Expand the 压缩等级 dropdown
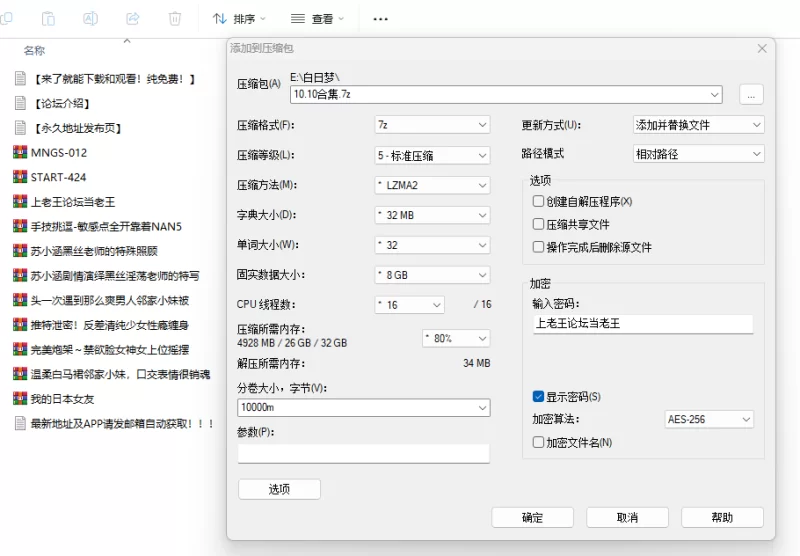 tap(432, 155)
